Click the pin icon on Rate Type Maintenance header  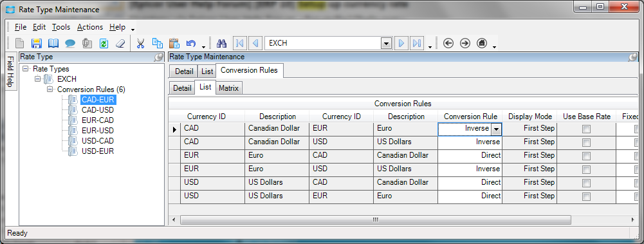coord(633,57)
